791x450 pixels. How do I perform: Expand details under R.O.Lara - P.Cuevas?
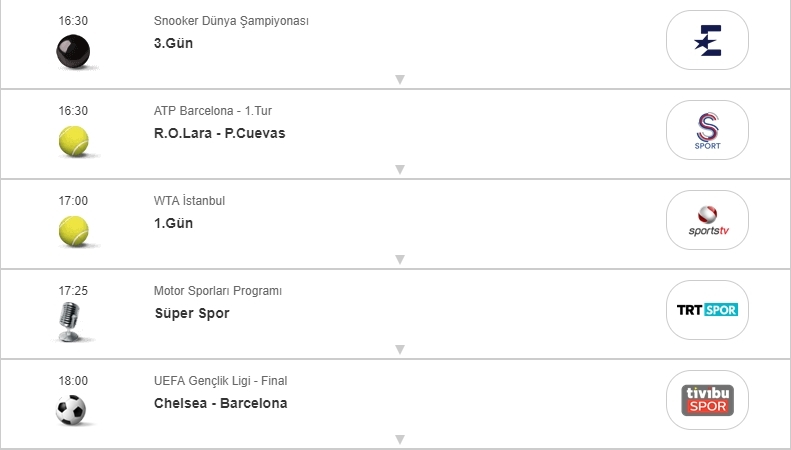[399, 169]
